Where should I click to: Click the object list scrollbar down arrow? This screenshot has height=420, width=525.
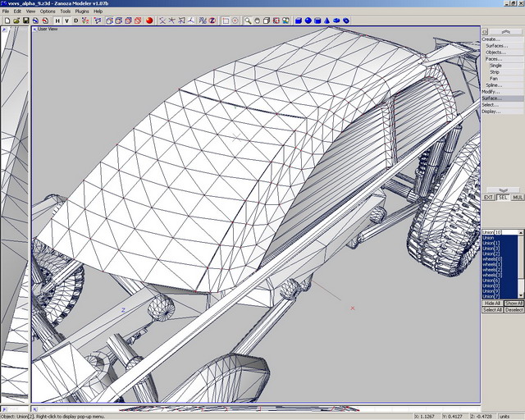[520, 294]
